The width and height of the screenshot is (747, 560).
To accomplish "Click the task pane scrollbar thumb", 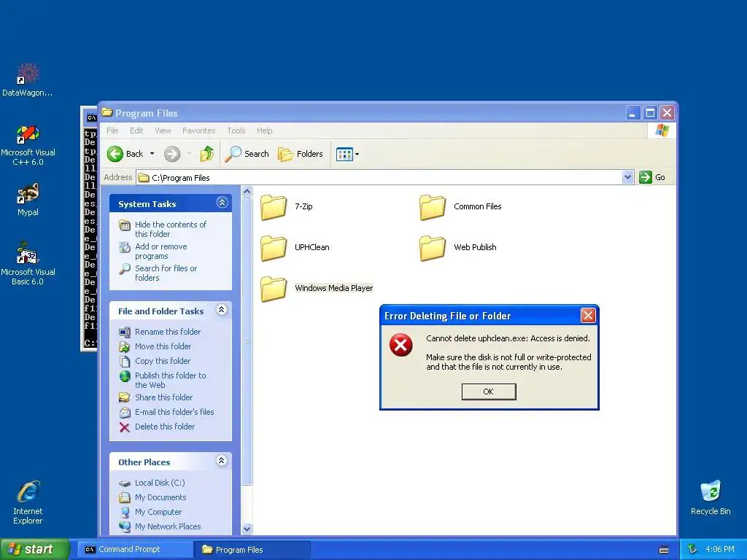I will tap(247, 341).
